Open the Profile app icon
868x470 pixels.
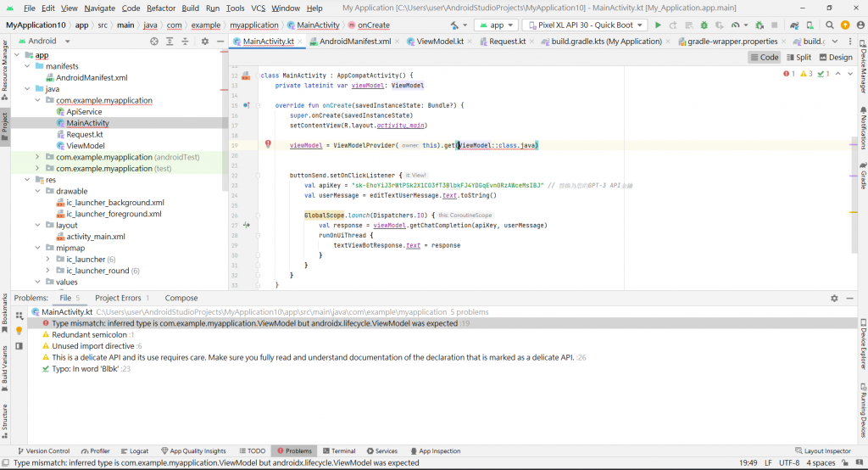click(x=735, y=25)
